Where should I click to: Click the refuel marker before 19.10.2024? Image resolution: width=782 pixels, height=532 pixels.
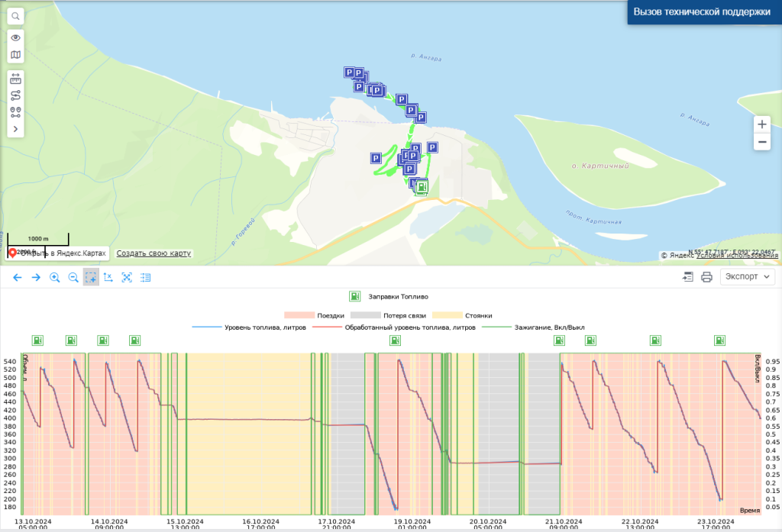[395, 340]
